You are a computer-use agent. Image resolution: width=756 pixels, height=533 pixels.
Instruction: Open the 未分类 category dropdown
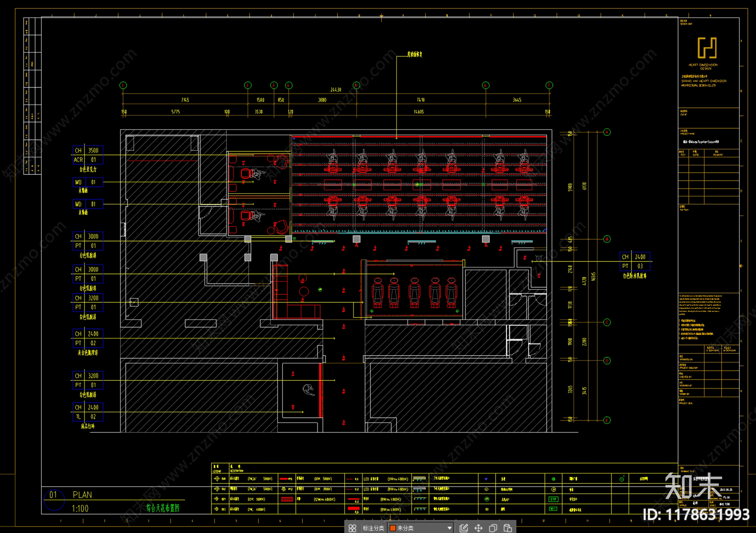(x=421, y=528)
